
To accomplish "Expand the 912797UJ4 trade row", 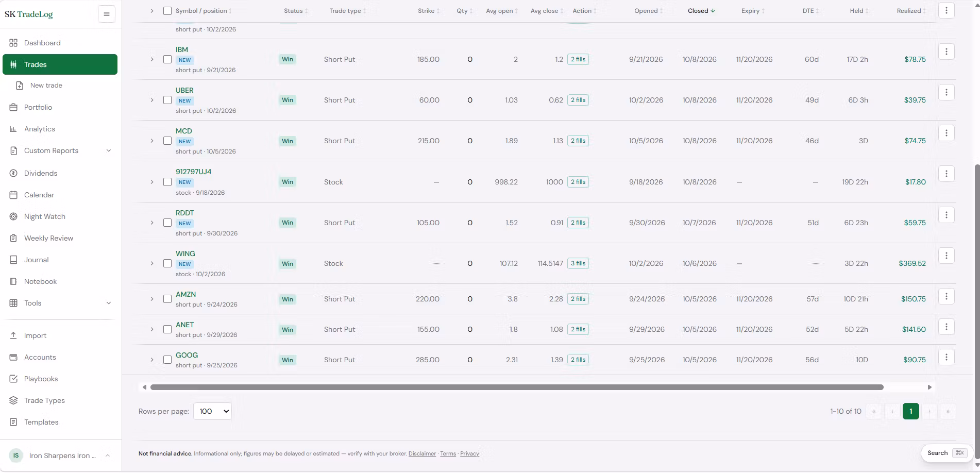I will click(152, 182).
